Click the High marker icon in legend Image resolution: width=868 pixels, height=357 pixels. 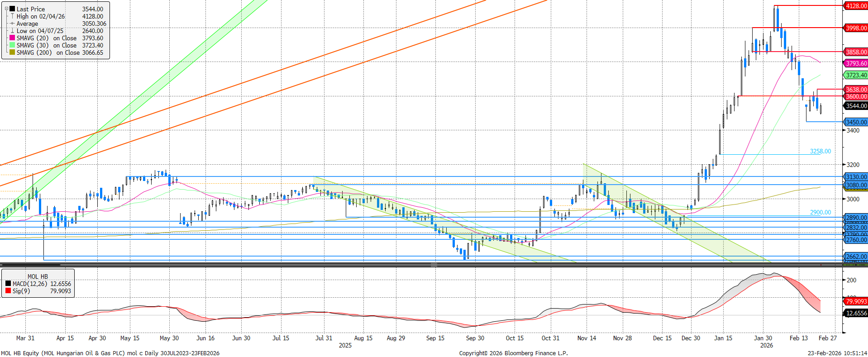point(12,16)
